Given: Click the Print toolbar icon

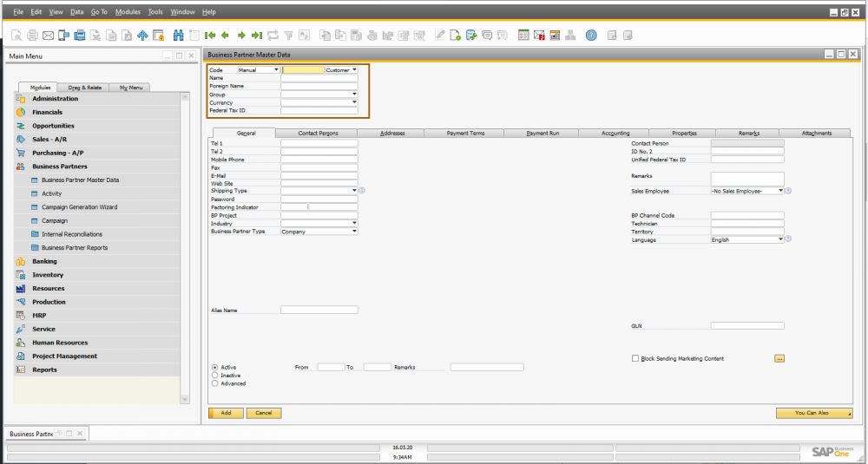Looking at the screenshot, I should click(x=32, y=36).
